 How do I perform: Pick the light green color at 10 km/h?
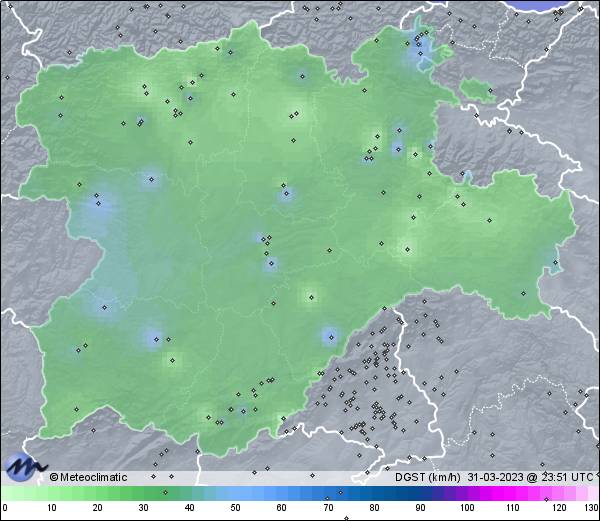(52, 494)
